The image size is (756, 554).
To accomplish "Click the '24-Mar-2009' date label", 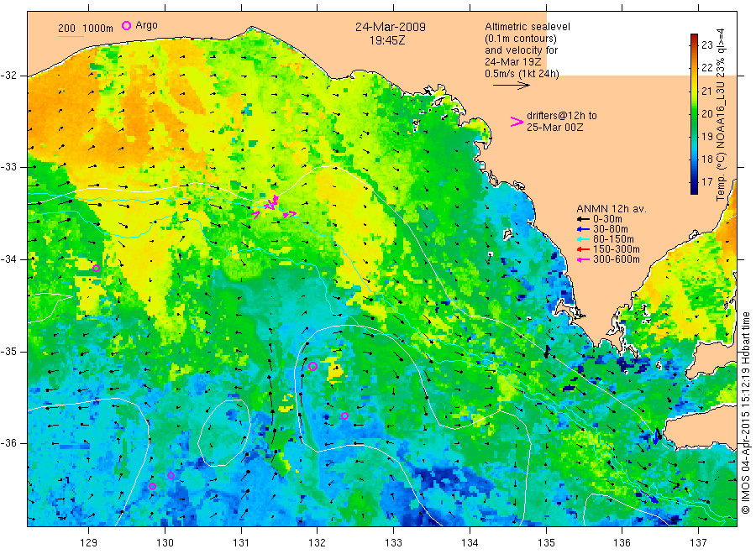I will click(x=391, y=27).
